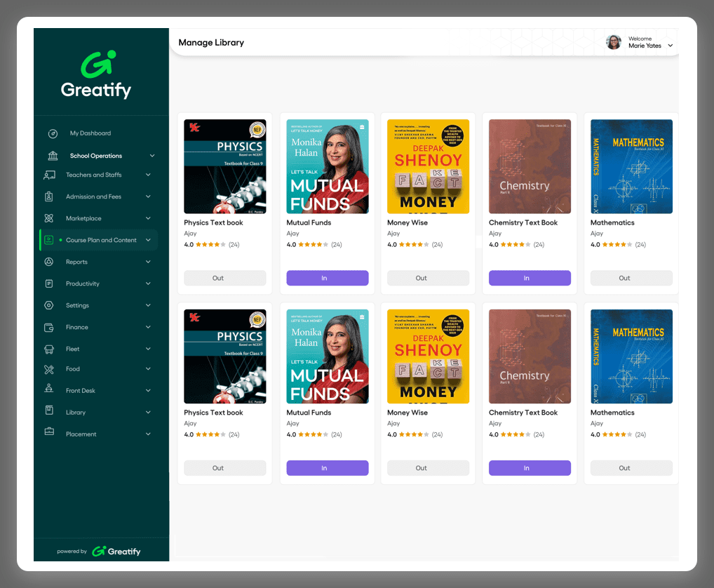This screenshot has width=714, height=588.
Task: Click the Food utensils icon
Action: point(49,369)
